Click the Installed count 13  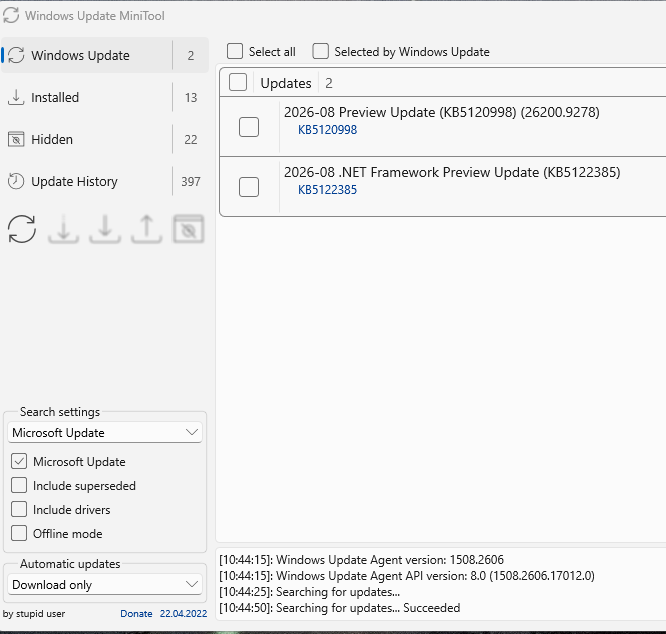click(191, 98)
